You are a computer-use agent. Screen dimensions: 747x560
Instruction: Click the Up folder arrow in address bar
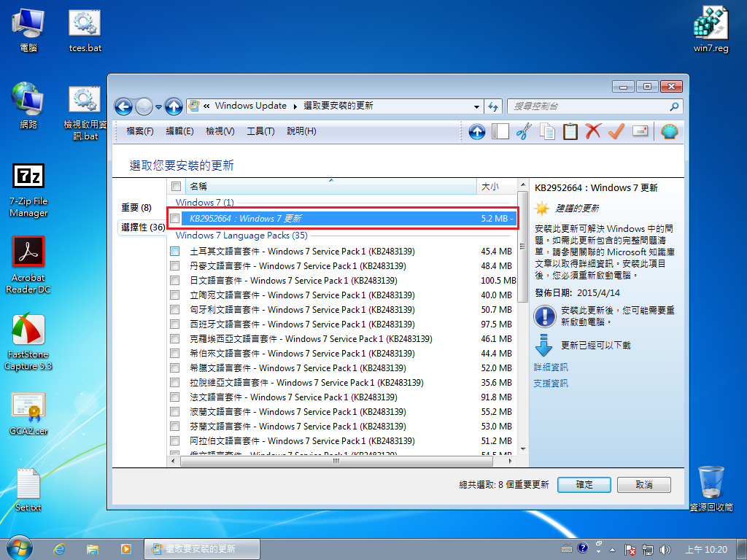(174, 106)
